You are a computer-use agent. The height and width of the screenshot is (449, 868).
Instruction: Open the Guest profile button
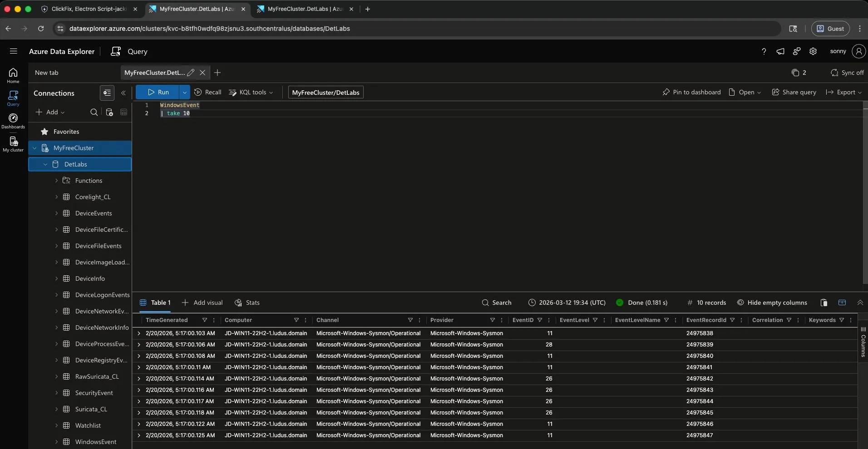(830, 29)
